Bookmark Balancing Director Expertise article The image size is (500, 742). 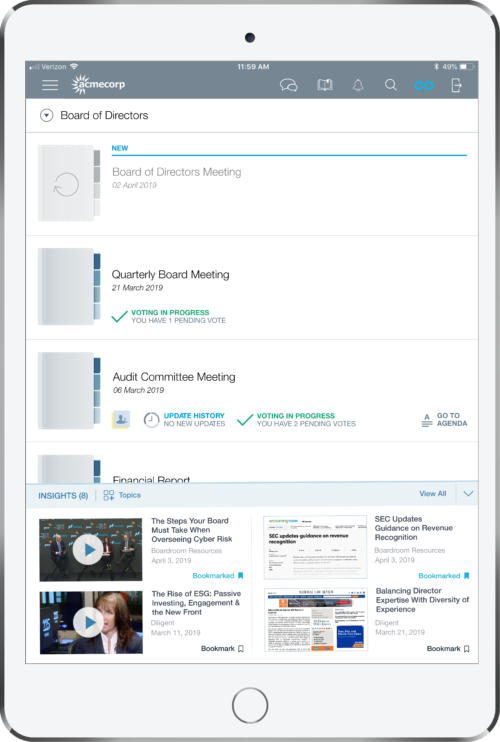(x=448, y=648)
